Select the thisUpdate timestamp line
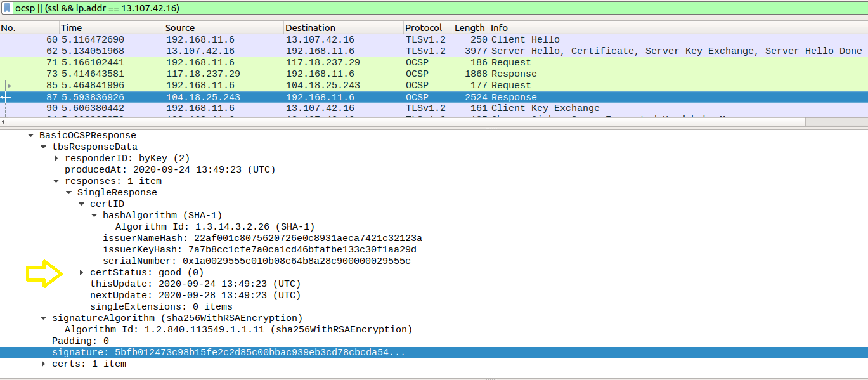The height and width of the screenshot is (380, 868). pos(195,284)
